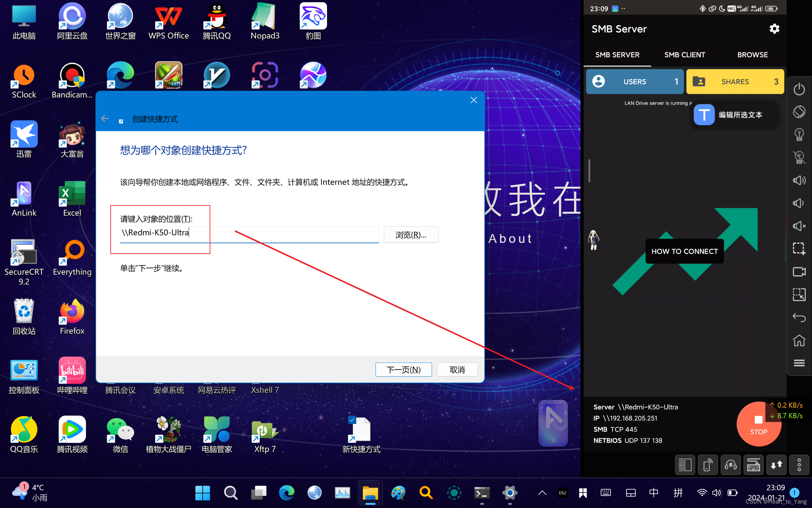Select 新快捷方式 desktop shortcut

[x=361, y=435]
